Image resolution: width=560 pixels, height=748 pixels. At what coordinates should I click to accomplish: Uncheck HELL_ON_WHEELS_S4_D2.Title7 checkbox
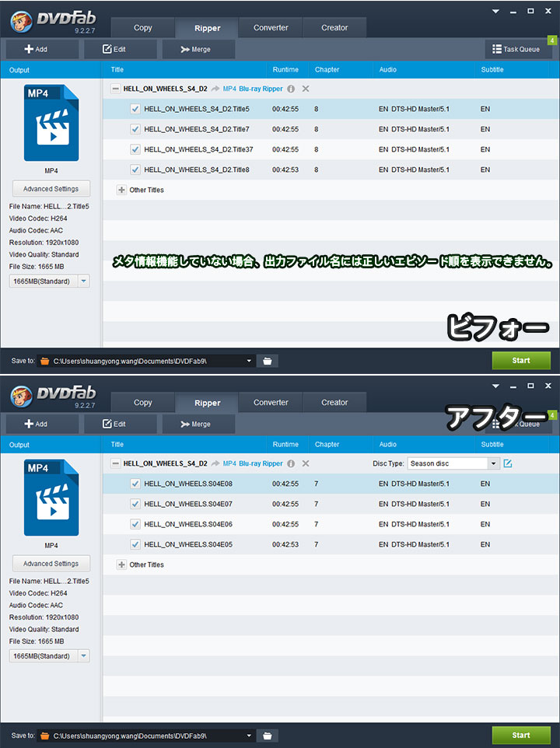[135, 129]
